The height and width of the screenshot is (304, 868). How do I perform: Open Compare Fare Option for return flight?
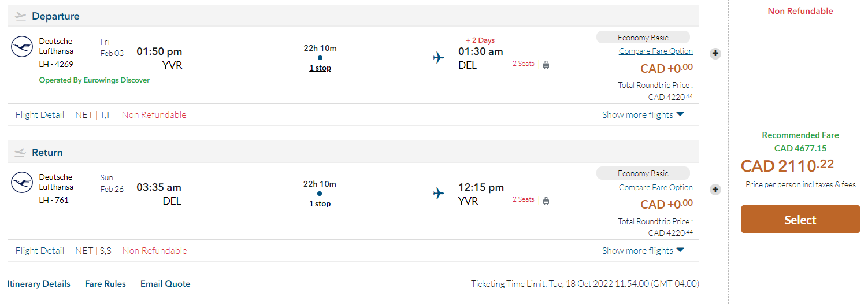coord(655,187)
